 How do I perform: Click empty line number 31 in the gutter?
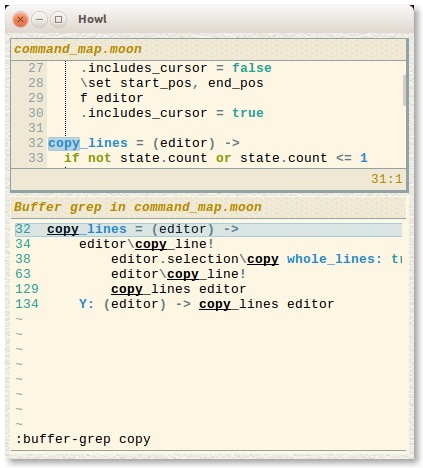[36, 128]
